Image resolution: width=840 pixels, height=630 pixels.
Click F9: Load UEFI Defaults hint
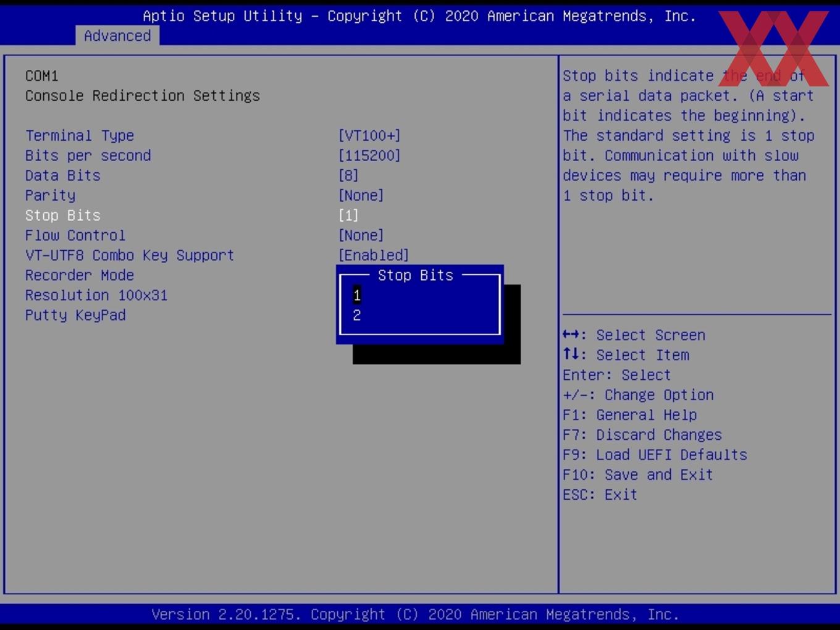point(655,455)
